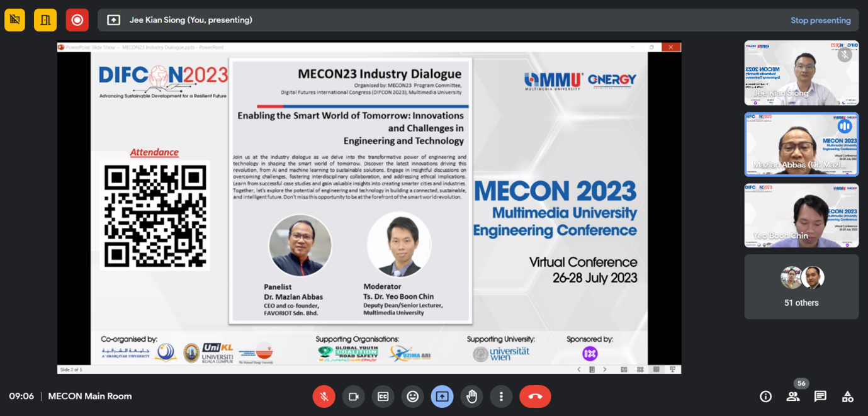This screenshot has width=868, height=416.
Task: Select the Jee Kian Siong video tile
Action: [801, 73]
